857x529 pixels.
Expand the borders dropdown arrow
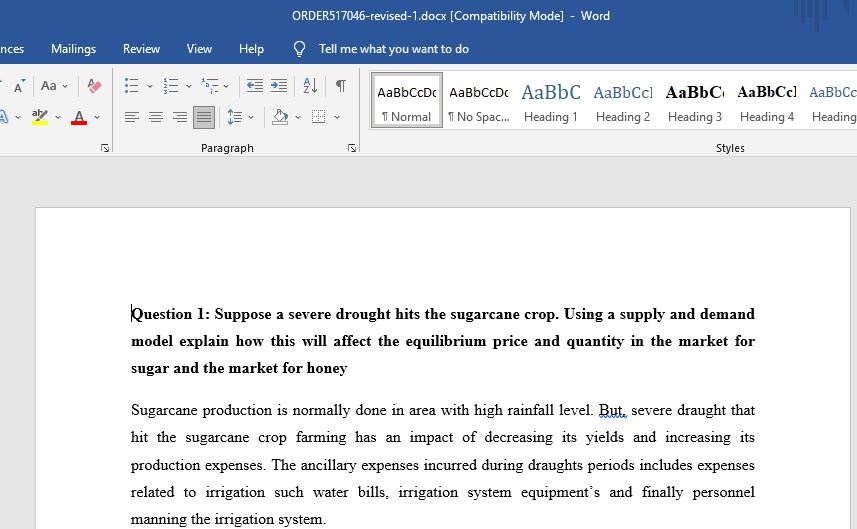337,117
